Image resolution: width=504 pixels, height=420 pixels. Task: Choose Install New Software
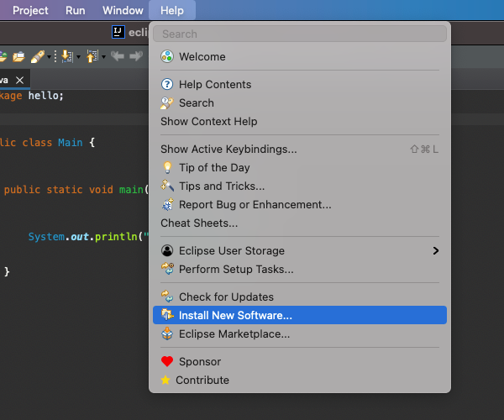(235, 316)
